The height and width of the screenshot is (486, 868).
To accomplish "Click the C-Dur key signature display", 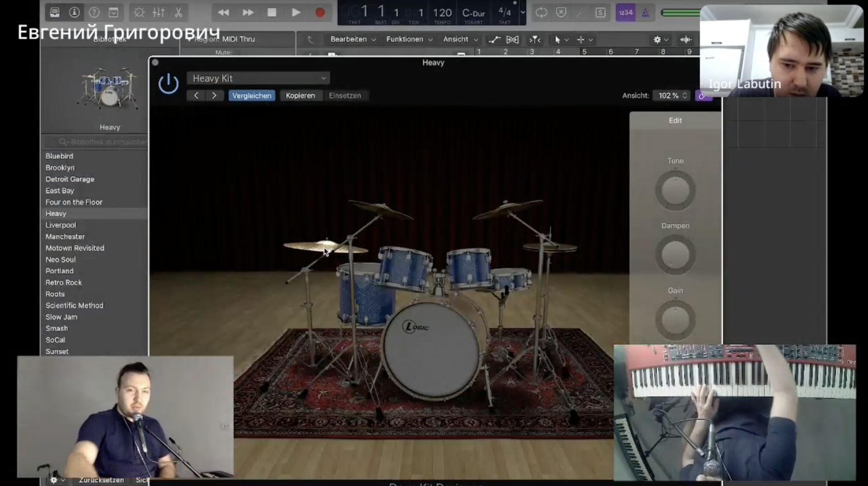I will coord(473,13).
